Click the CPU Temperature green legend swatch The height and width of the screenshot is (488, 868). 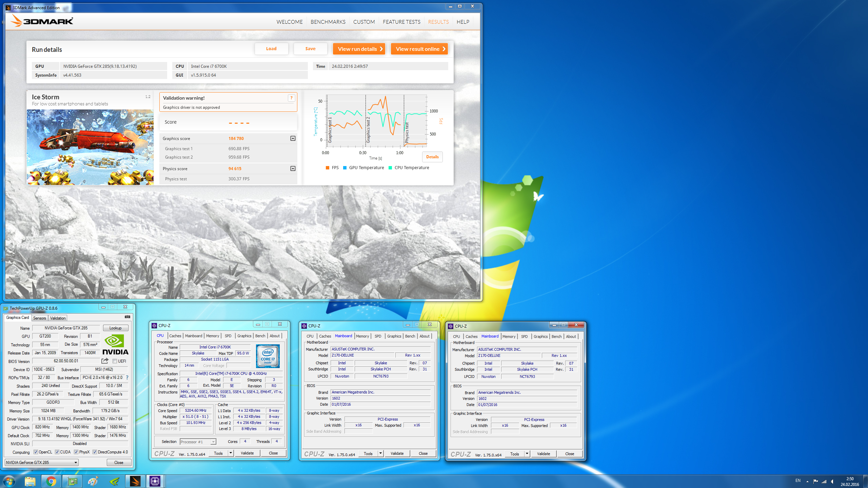[390, 168]
